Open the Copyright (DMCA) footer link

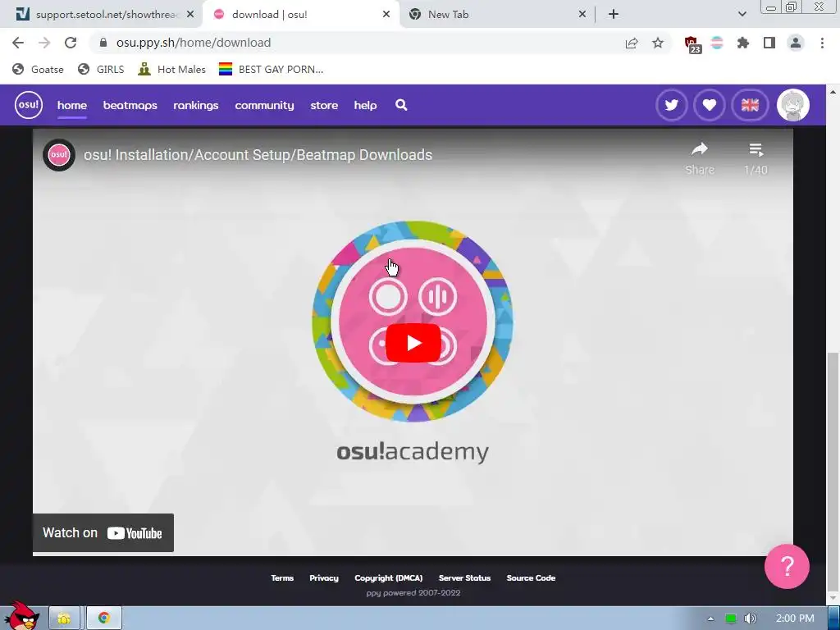tap(388, 578)
